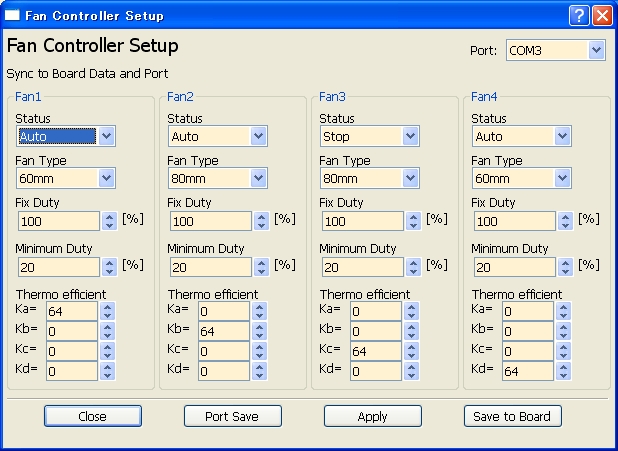Click Fan2 Kd spinner arrows
Image resolution: width=618 pixels, height=451 pixels.
[259, 371]
